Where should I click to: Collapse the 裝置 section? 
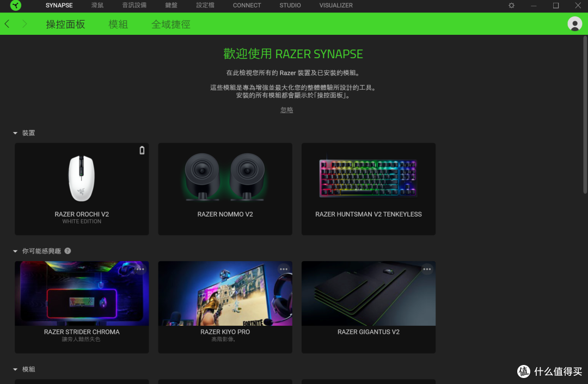15,133
